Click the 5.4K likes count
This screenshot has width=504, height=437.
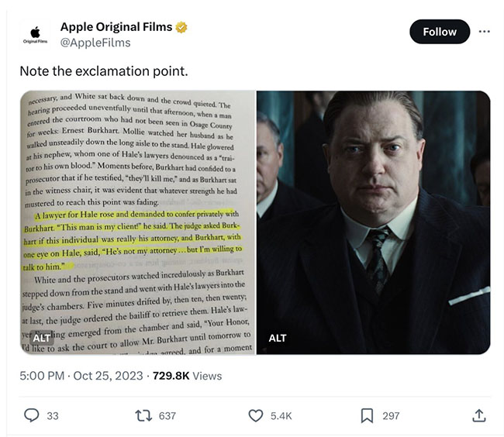pyautogui.click(x=281, y=416)
